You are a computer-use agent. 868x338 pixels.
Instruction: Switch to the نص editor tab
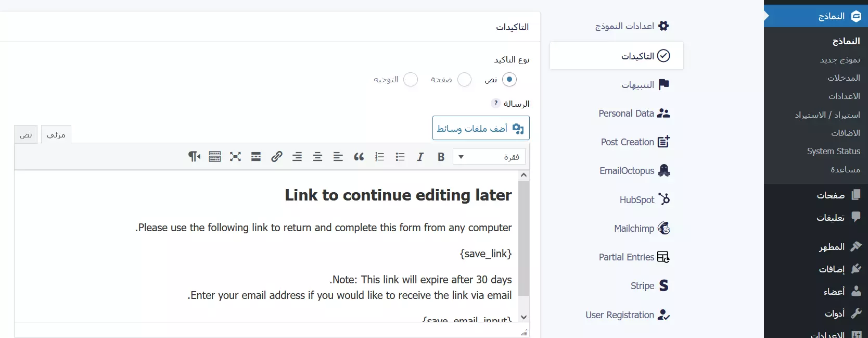(x=26, y=135)
